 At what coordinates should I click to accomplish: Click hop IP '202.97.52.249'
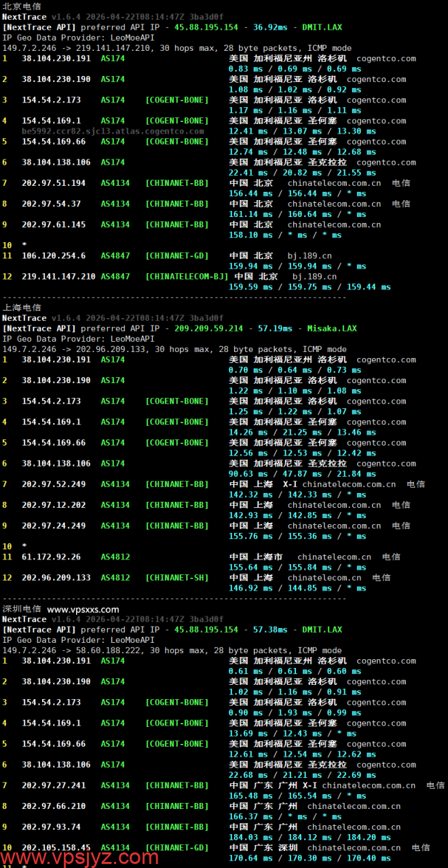coord(54,484)
